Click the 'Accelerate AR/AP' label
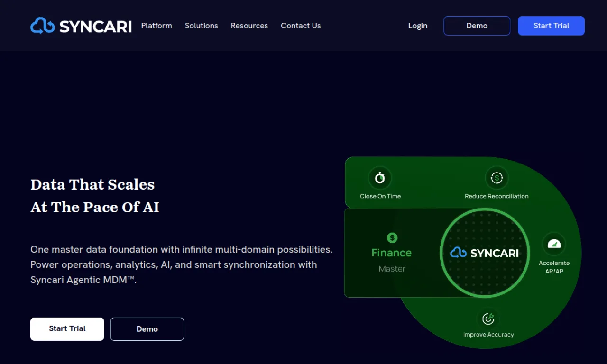 pos(554,267)
